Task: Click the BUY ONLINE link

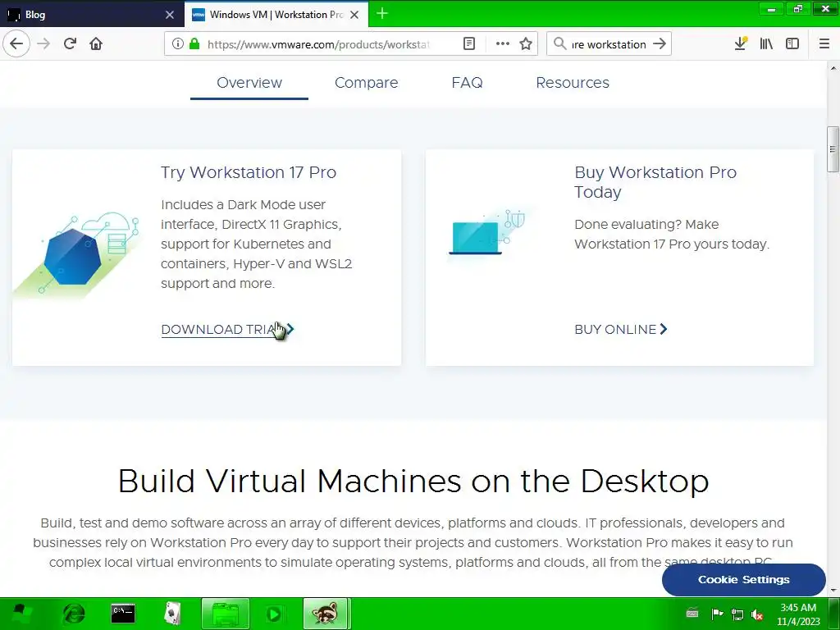Action: [621, 330]
